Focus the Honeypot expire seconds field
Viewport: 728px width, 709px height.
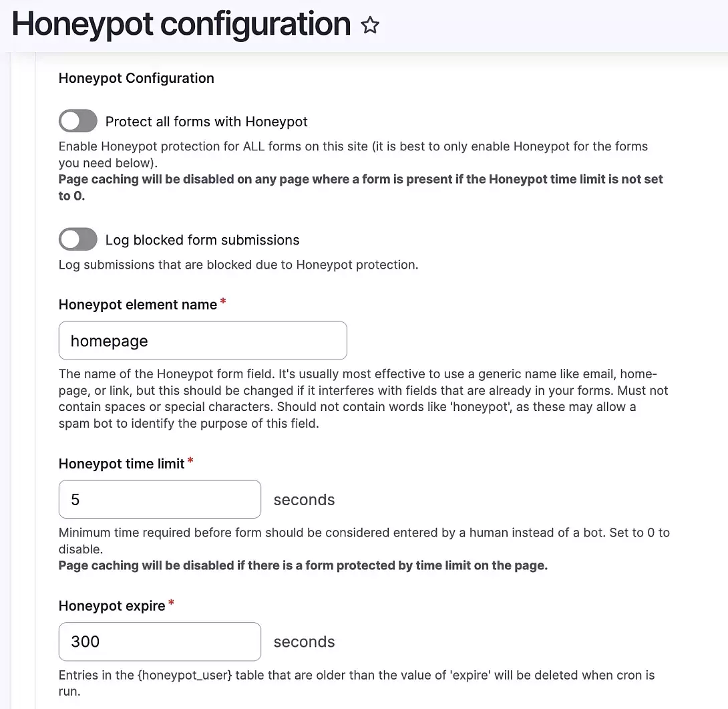click(x=160, y=642)
